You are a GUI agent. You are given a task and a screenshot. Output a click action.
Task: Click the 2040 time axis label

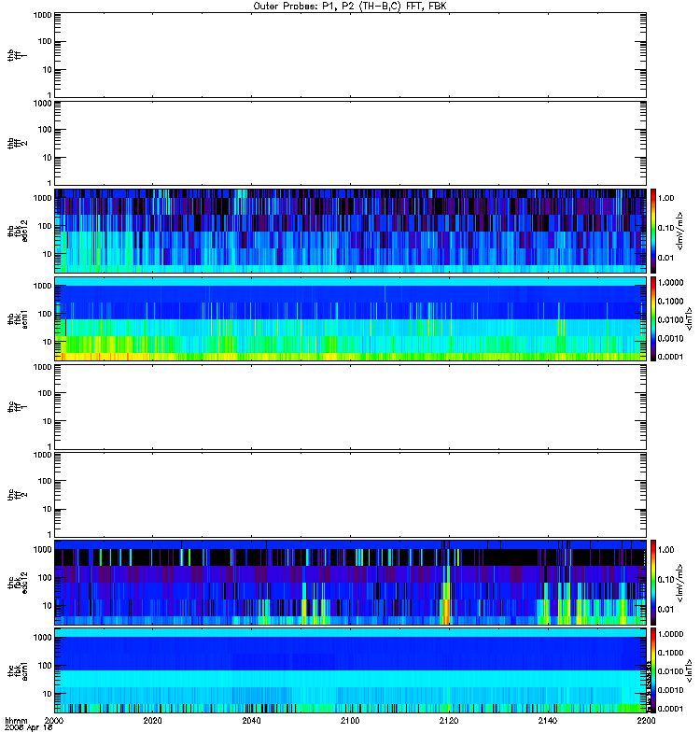(x=251, y=720)
